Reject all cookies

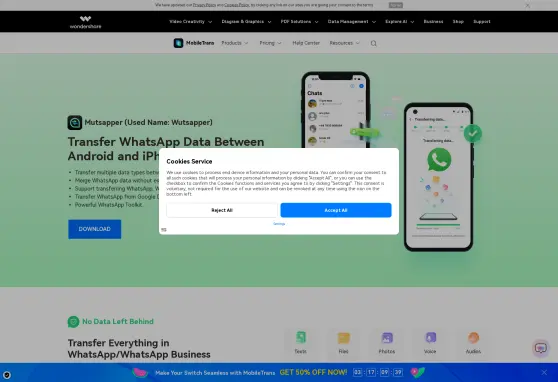point(222,210)
